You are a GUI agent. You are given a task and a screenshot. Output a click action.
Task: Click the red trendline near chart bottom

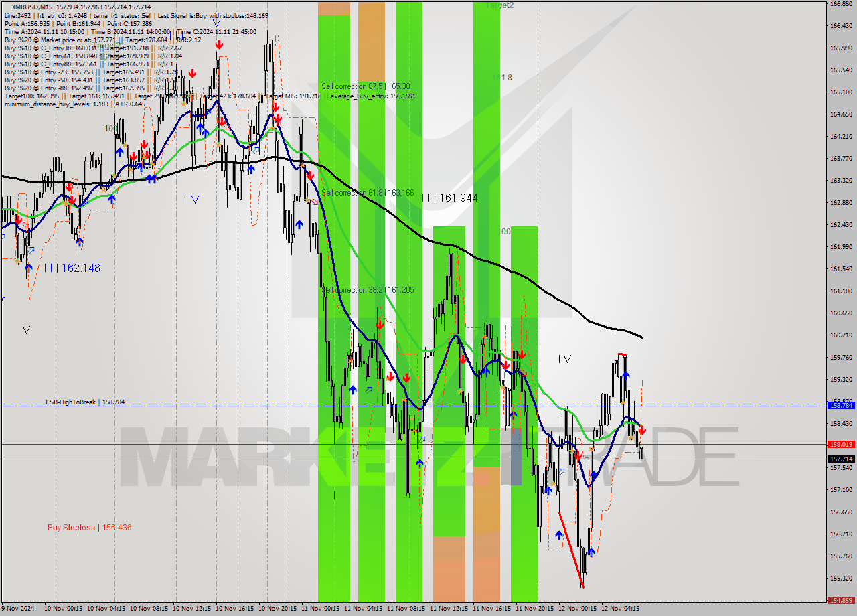click(x=571, y=550)
